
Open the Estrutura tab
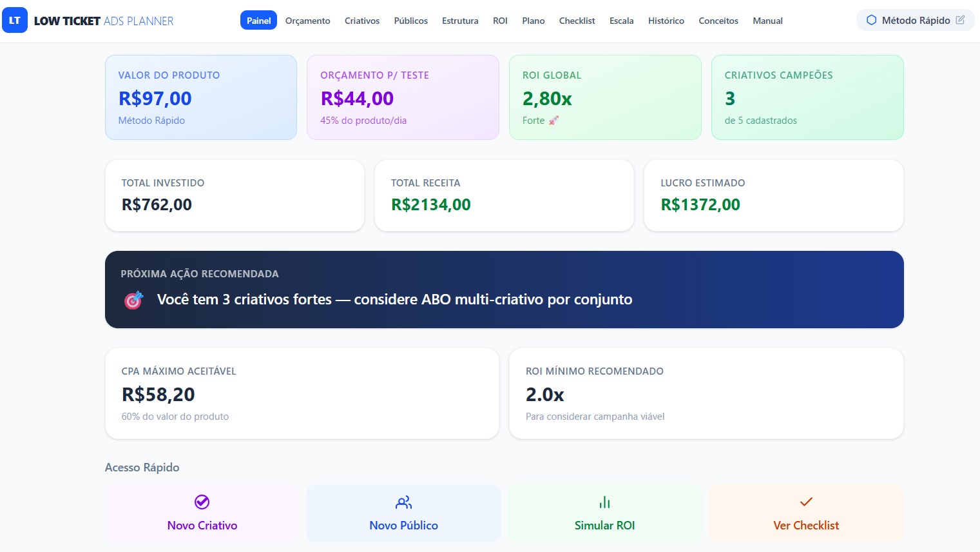(460, 21)
